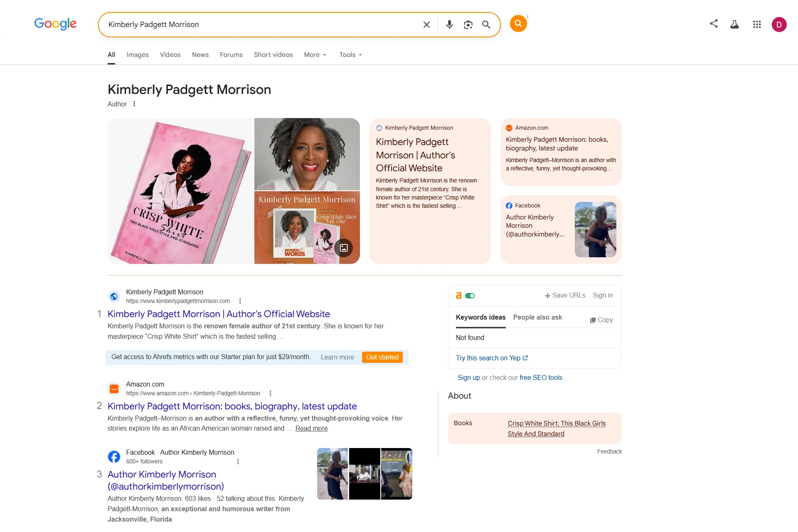Open the Google apps grid

757,25
